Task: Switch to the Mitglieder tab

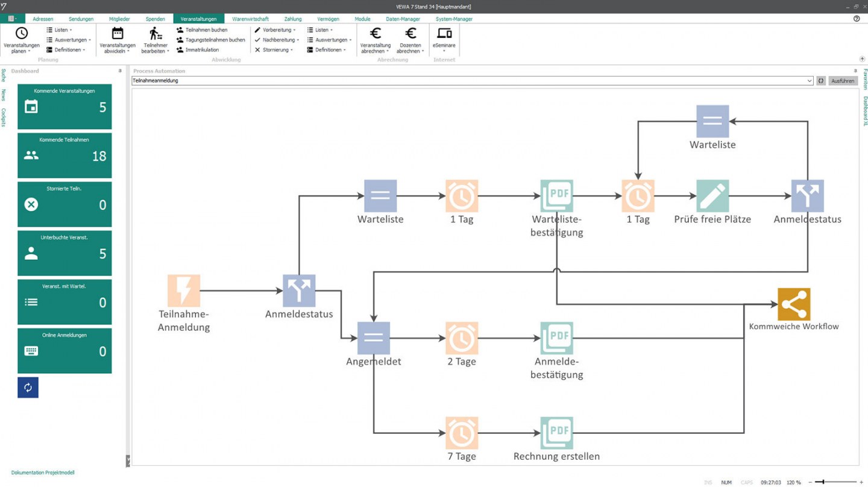Action: coord(119,19)
